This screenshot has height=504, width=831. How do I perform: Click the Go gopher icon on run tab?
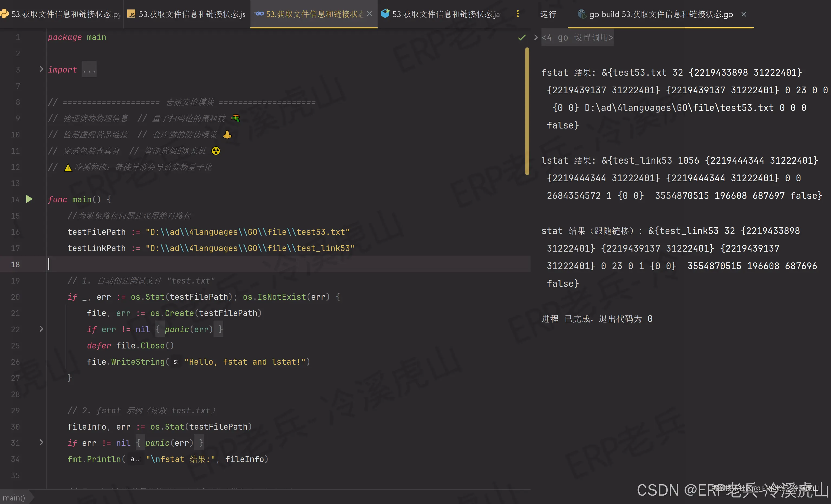click(581, 14)
